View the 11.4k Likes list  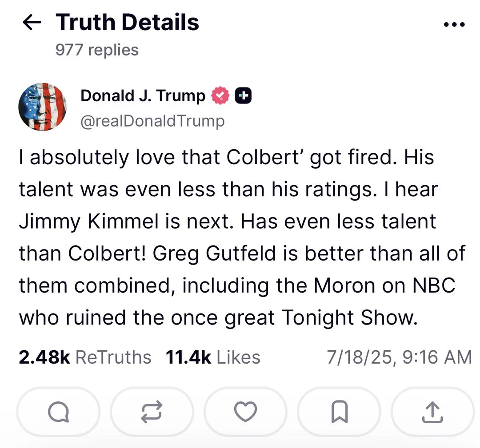[x=213, y=357]
